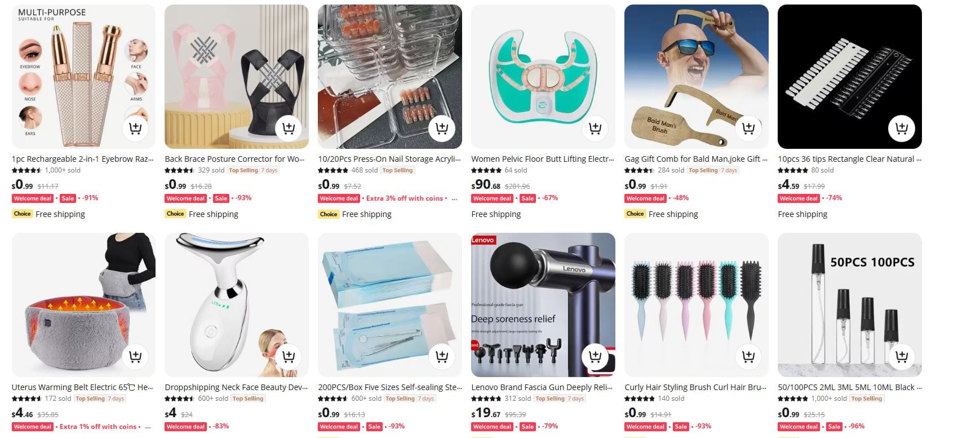Add Pelvic Floor Butt Lifting device to cart
The image size is (980, 438).
click(x=595, y=129)
